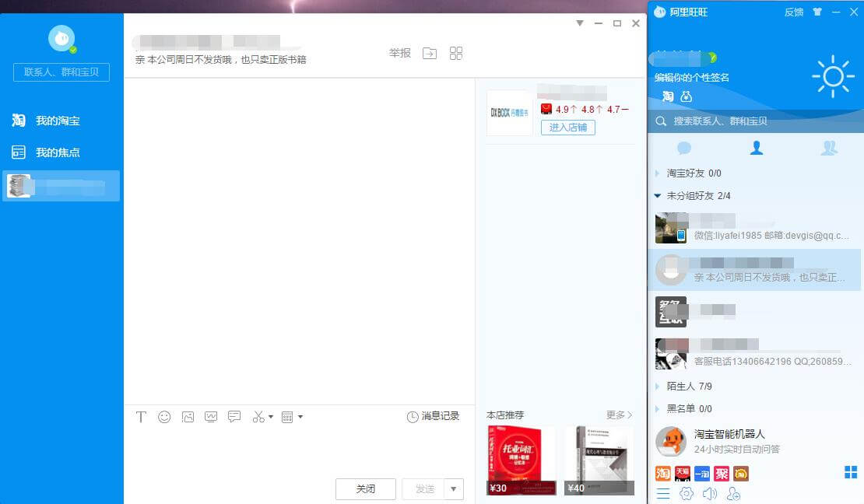Start a screenshot with the scissors icon
The height and width of the screenshot is (504, 864).
pos(258,417)
